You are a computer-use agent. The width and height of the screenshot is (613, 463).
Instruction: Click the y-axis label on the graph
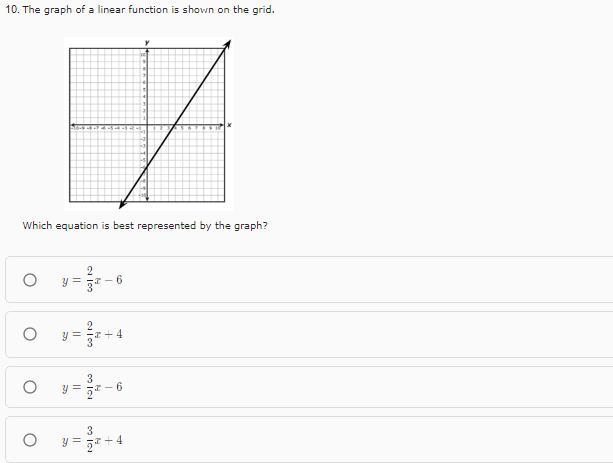[147, 42]
